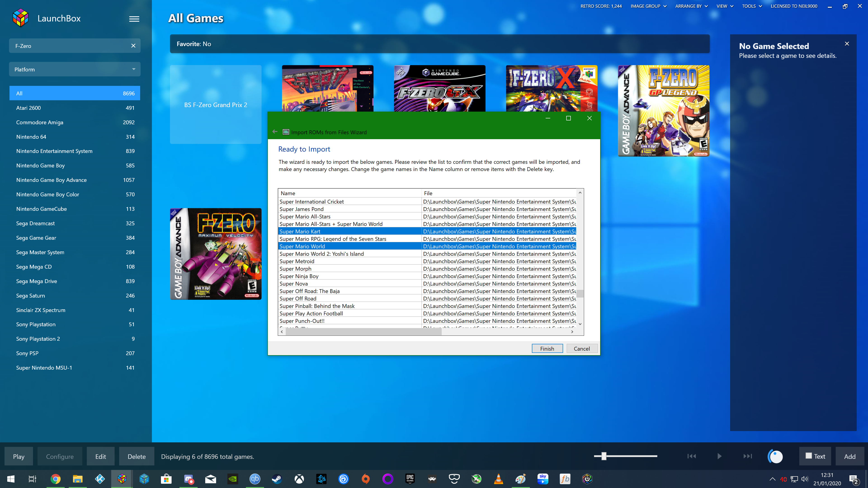Click the Delete button
This screenshot has width=868, height=488.
pyautogui.click(x=137, y=456)
